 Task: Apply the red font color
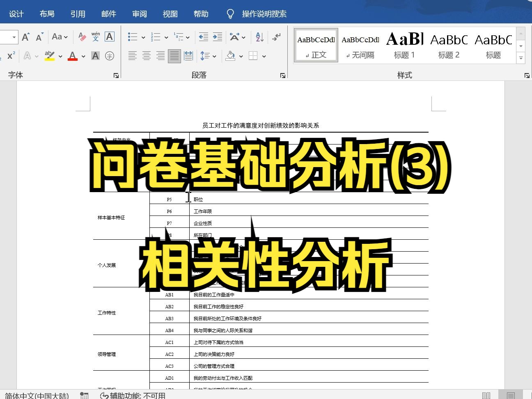(x=73, y=56)
